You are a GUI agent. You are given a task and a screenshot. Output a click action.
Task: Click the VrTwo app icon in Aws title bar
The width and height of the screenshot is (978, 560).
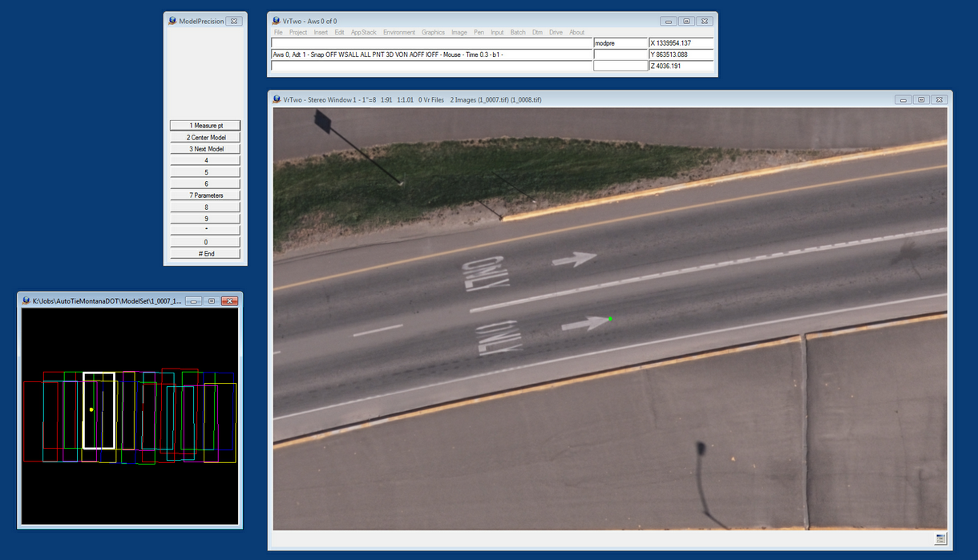276,21
